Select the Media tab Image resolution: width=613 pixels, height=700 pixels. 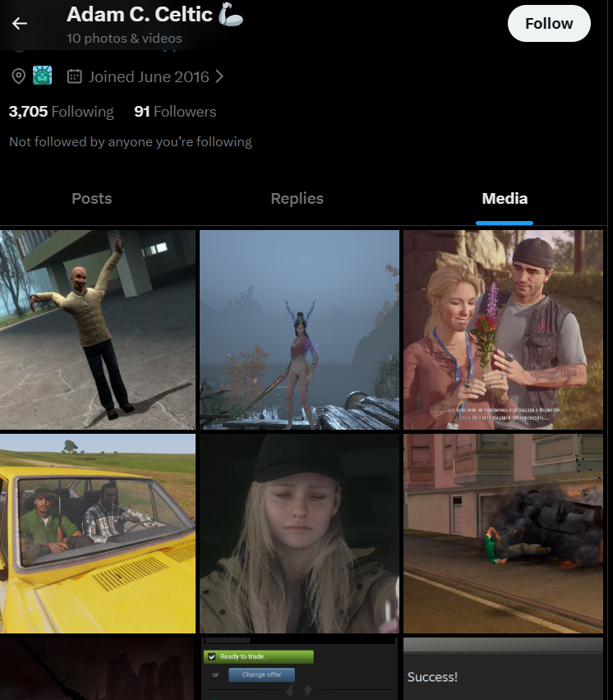(505, 199)
